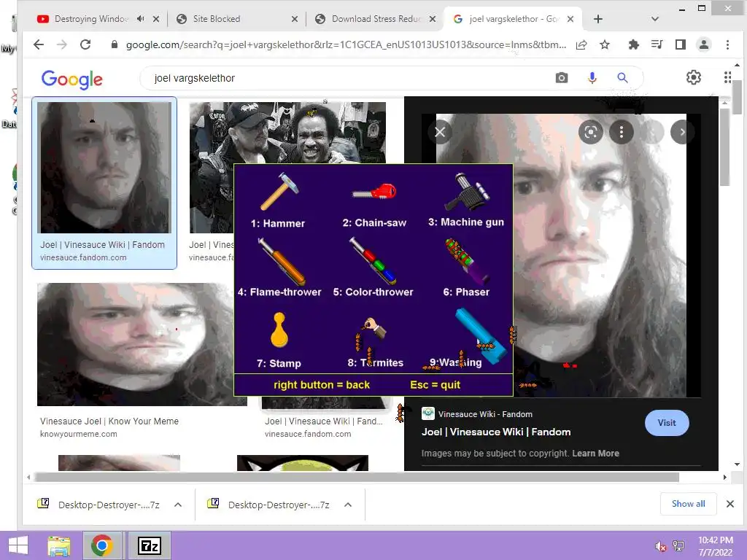Select the Stamp tool icon
This screenshot has height=560, width=747.
[279, 330]
